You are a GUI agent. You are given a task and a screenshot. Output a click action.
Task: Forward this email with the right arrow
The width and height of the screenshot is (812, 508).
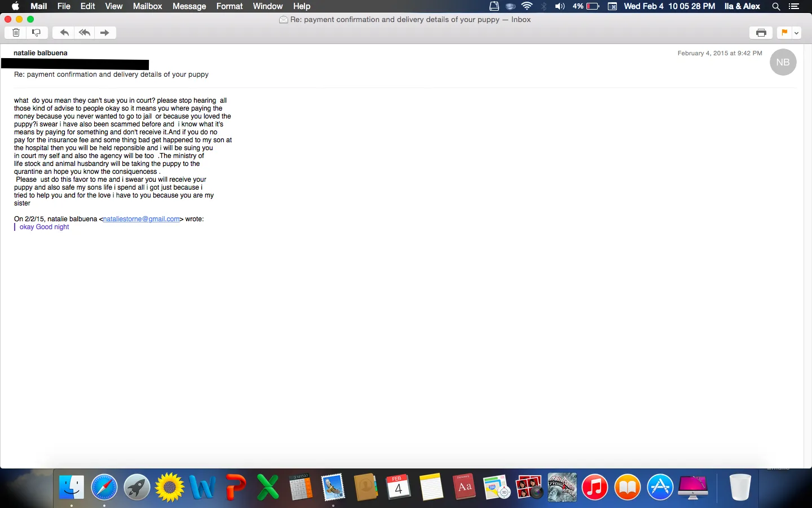point(105,33)
